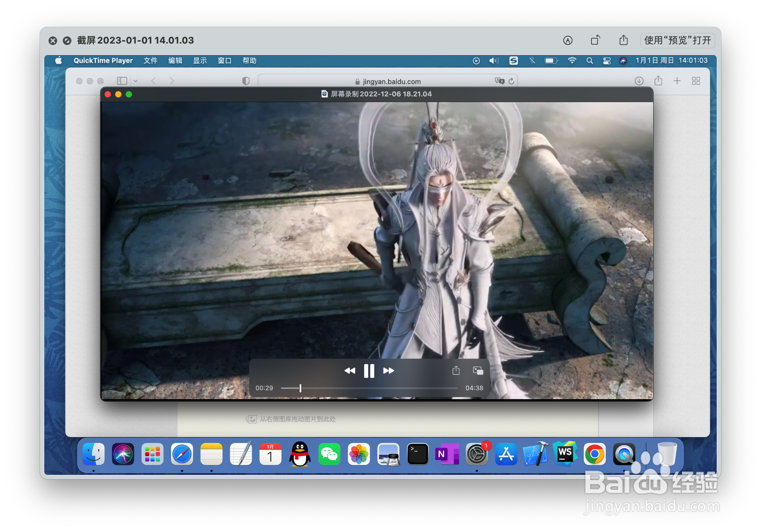
Task: Open the 帮助 menu
Action: tap(250, 60)
